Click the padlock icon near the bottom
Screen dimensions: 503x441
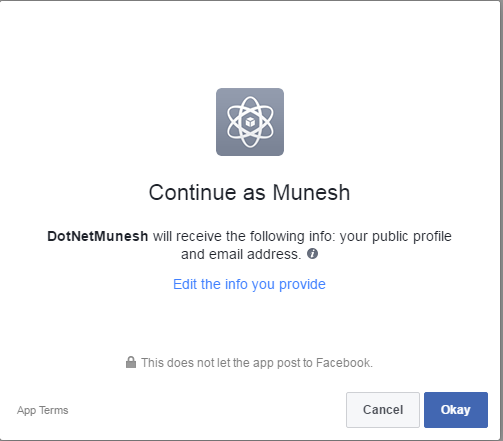(131, 362)
